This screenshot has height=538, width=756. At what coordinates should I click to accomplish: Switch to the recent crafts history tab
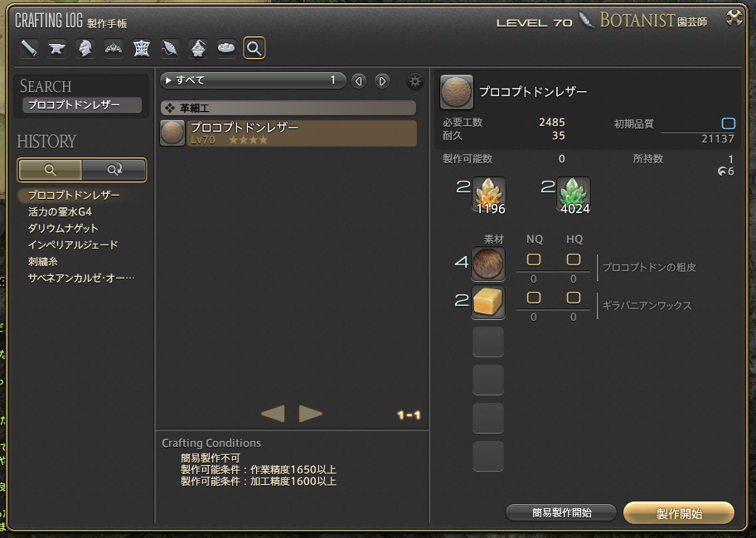114,170
